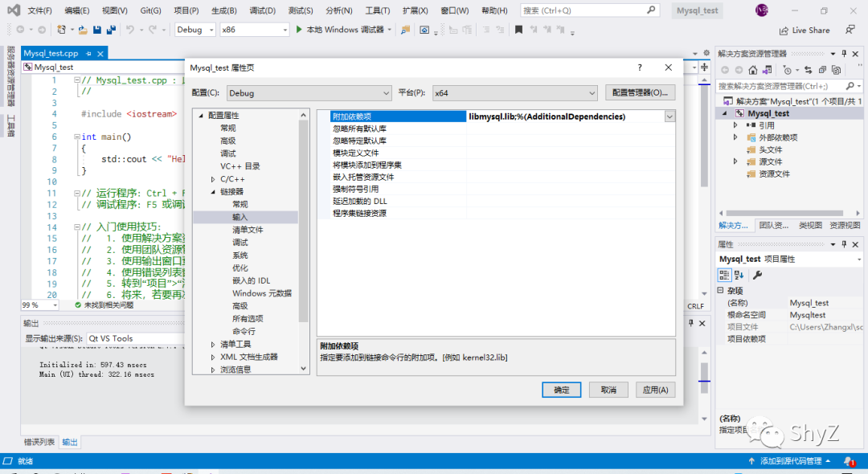Open the 显示输出来源 Qt VS Tools dropdown
This screenshot has width=868, height=474.
(x=136, y=338)
